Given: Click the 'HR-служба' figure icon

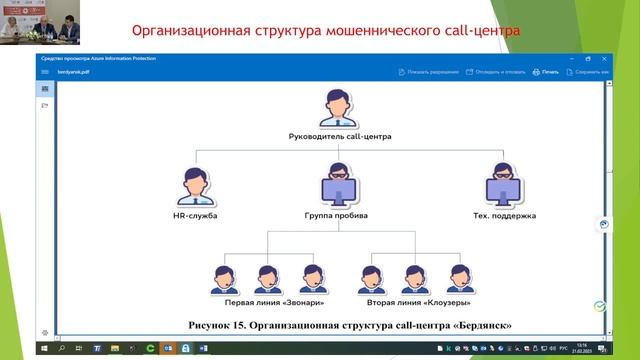Looking at the screenshot, I should coord(196,187).
